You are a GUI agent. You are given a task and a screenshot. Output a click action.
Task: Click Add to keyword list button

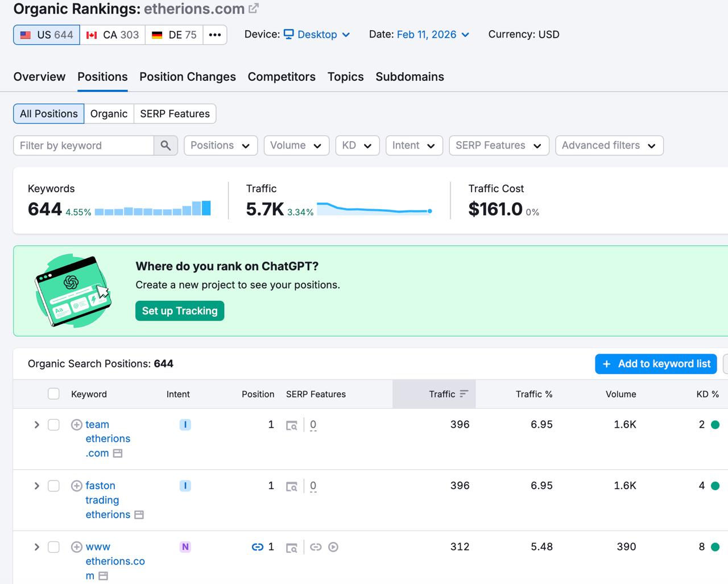(x=656, y=364)
